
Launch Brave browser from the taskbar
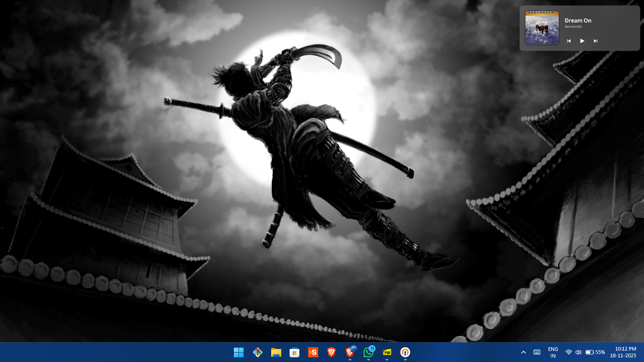(331, 352)
